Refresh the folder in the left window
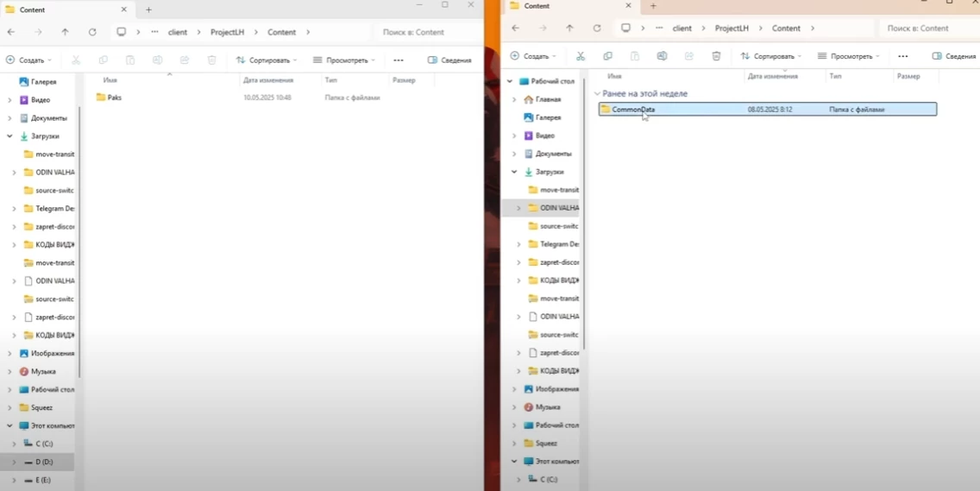Viewport: 980px width, 491px height. click(x=92, y=32)
